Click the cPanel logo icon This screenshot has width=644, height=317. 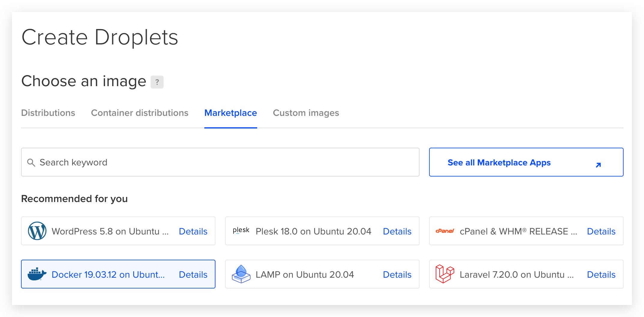[x=445, y=231]
